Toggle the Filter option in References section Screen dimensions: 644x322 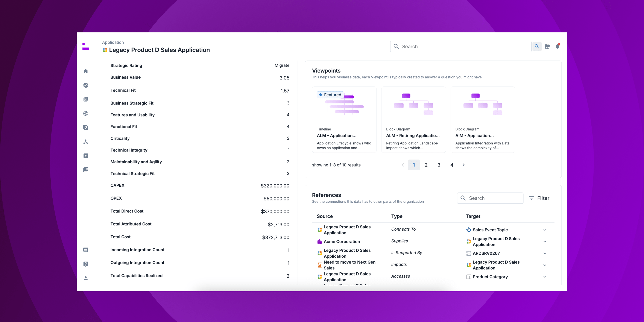539,197
